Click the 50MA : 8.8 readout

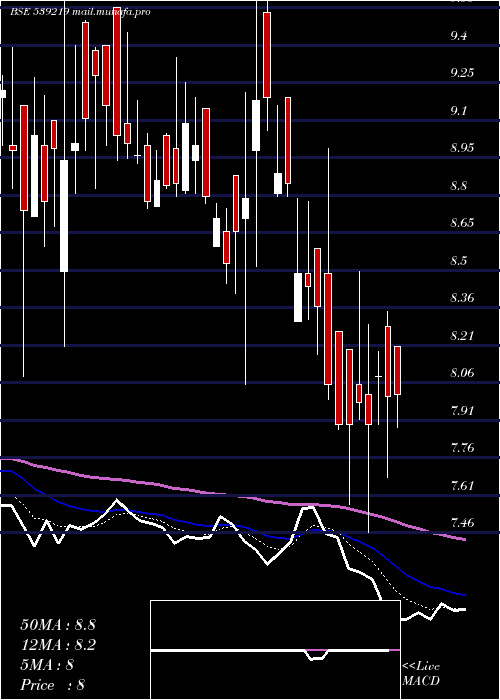click(x=58, y=625)
